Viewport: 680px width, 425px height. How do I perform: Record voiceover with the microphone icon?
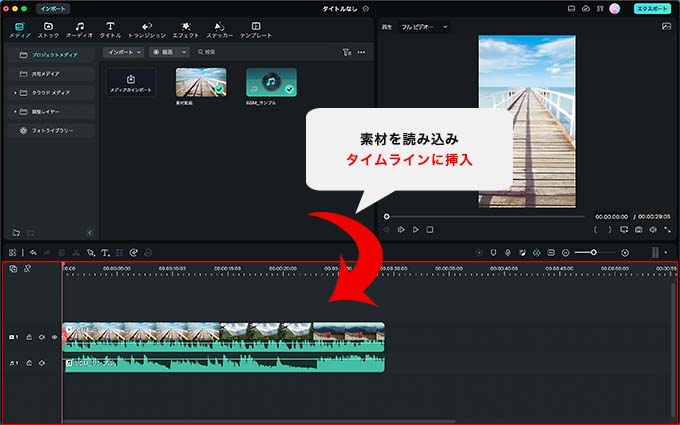[x=508, y=253]
